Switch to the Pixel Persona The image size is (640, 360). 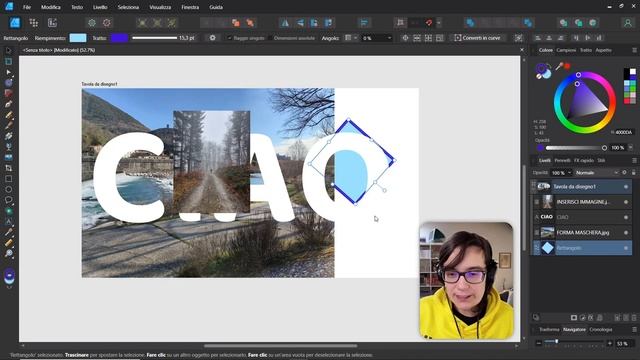pyautogui.click(x=33, y=23)
